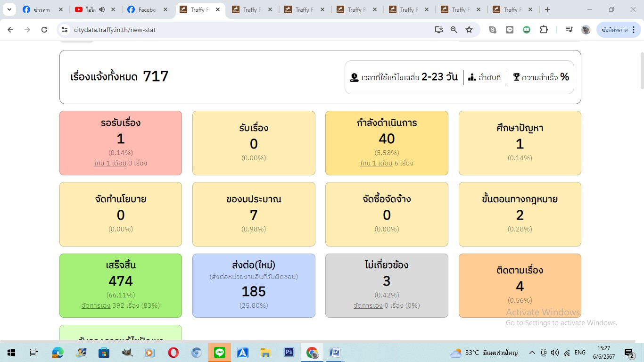Click the จัดการเอง link in เสร็จสิ้น card
The height and width of the screenshot is (362, 644).
96,305
